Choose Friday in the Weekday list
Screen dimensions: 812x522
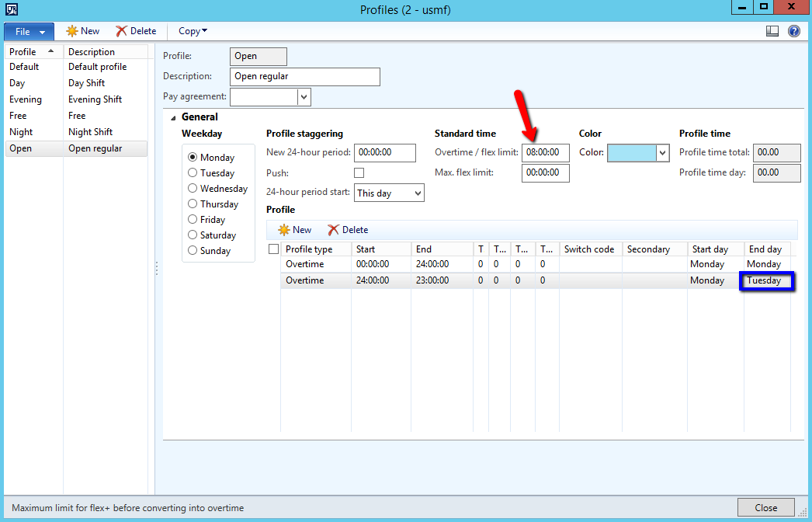[x=193, y=220]
